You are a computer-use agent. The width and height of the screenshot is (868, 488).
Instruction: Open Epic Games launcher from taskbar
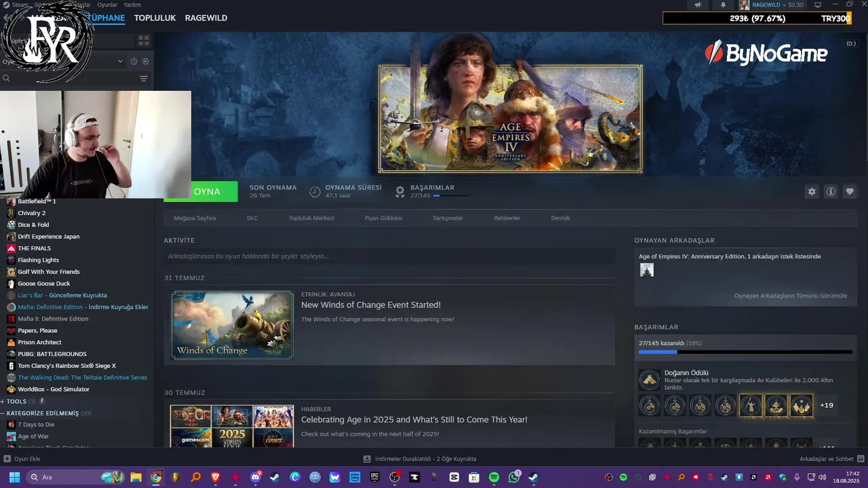(374, 477)
